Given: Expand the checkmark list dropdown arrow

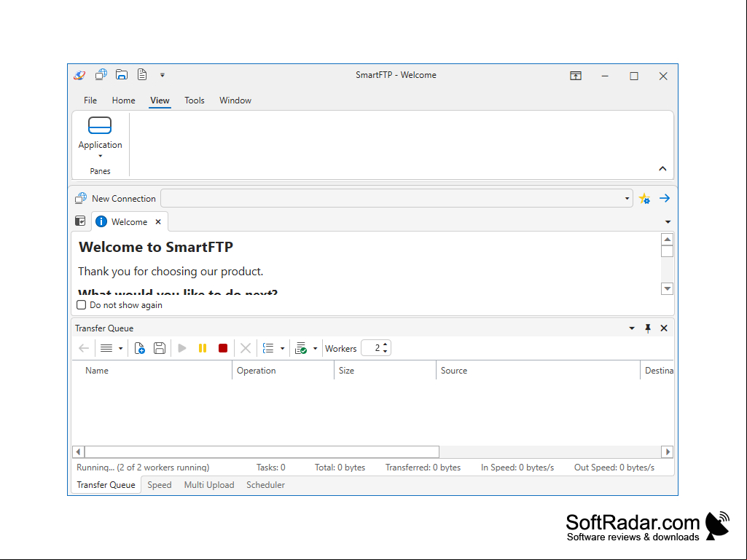Looking at the screenshot, I should tap(315, 349).
